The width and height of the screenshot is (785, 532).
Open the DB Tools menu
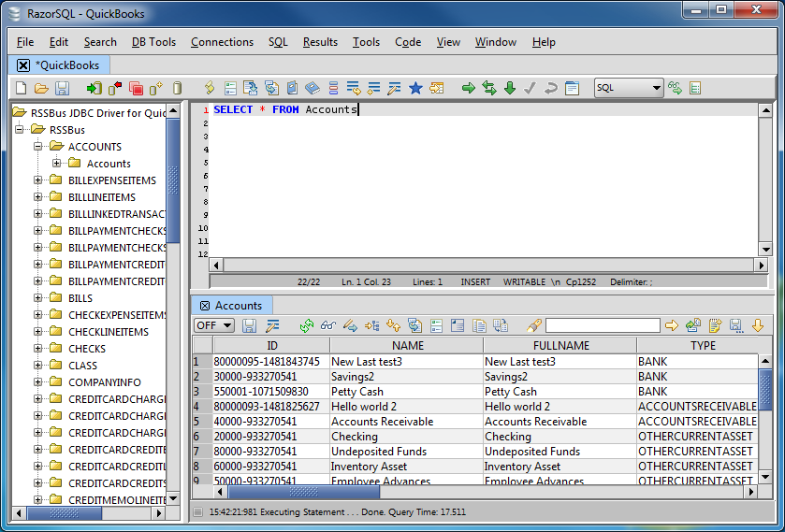click(x=153, y=42)
